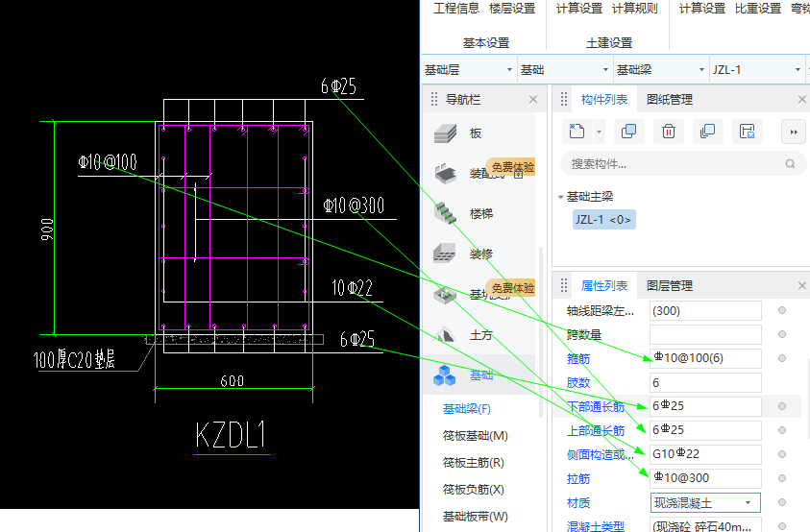The image size is (810, 532).
Task: Toggle the 混凝土类型 row attach checkbox
Action: click(781, 526)
